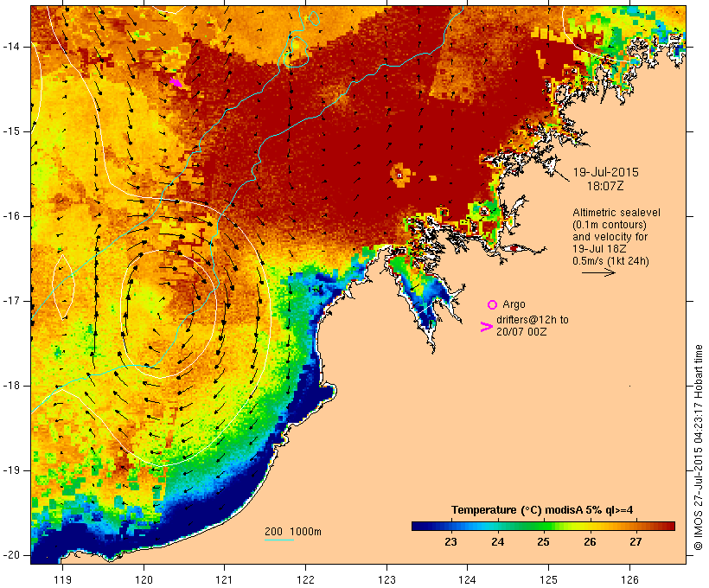Click the 0.5m/s velocity scale arrow
The height and width of the screenshot is (588, 709).
coord(598,272)
